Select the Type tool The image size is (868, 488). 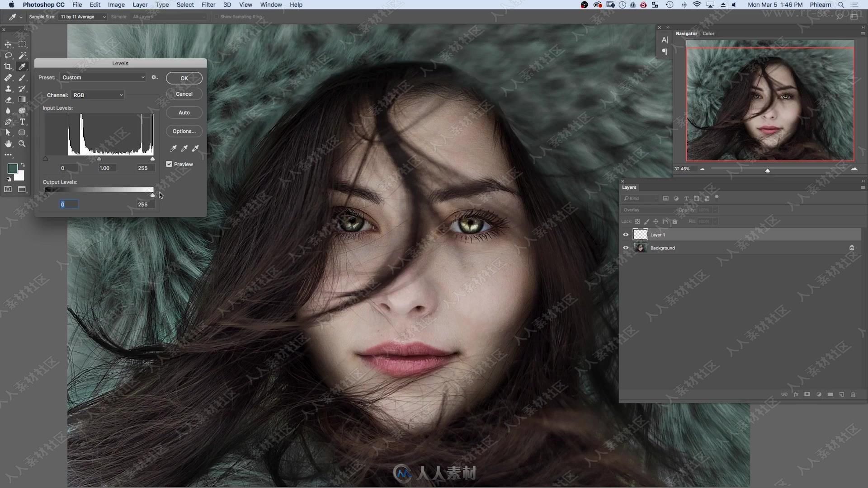click(22, 122)
